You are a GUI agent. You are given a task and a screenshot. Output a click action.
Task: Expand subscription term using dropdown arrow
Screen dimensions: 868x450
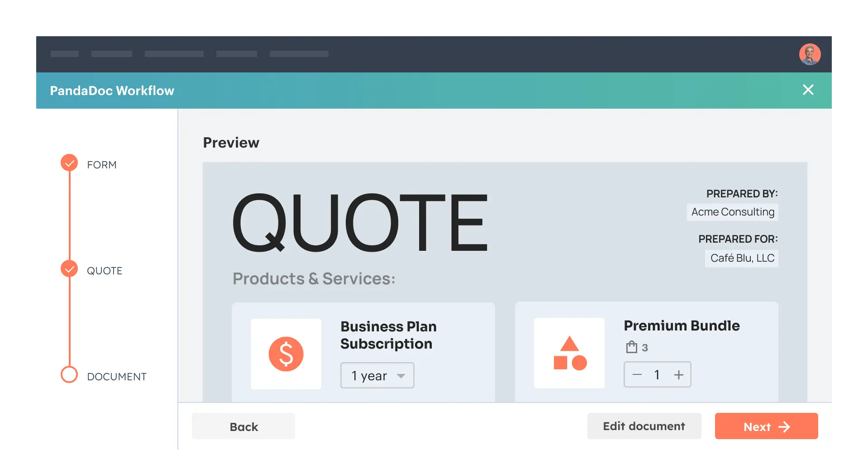(401, 376)
